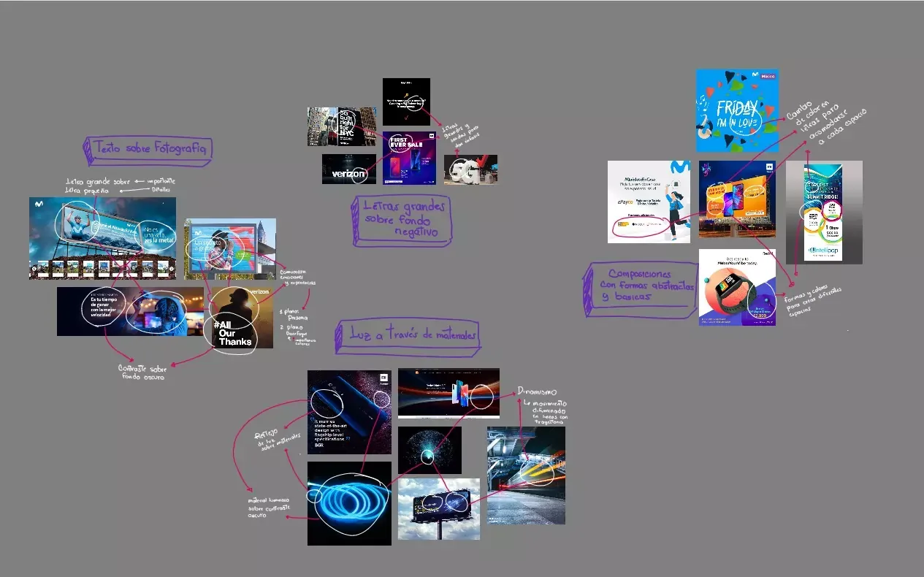Click the blue neon light coil image
The width and height of the screenshot is (924, 577).
tap(349, 503)
